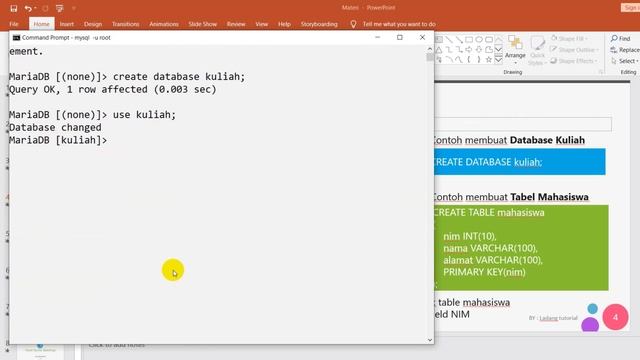Click the Tell me lightbulb icon
This screenshot has height=360, width=640.
click(x=353, y=24)
